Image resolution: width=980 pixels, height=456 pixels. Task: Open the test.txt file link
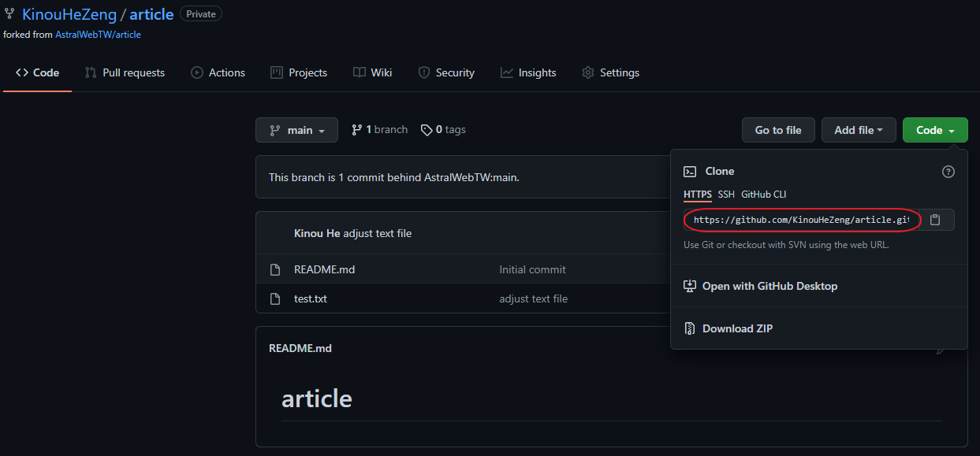[x=310, y=298]
